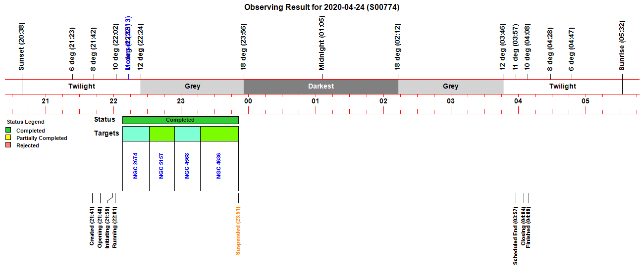Click the Darkest band
Viewport: 644px width, 277px height.
coord(321,87)
